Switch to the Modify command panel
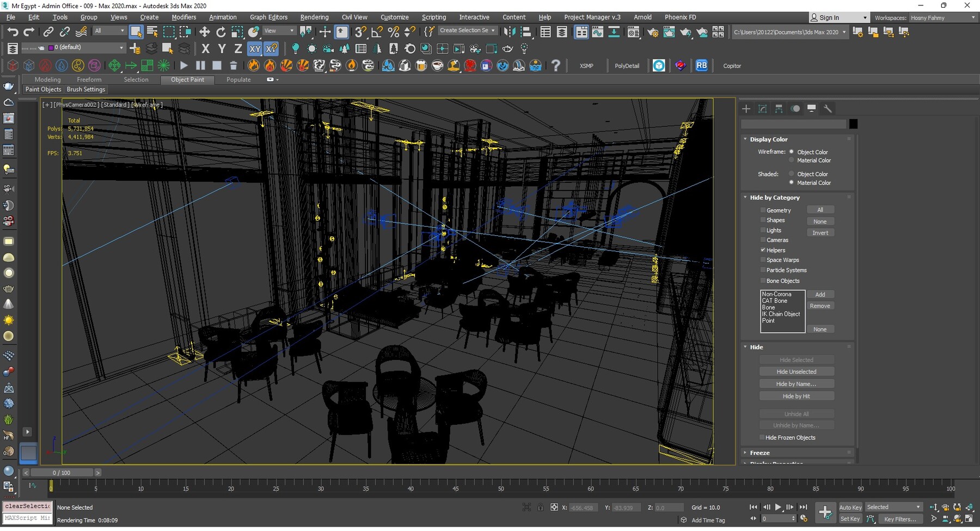Viewport: 980px width, 531px height. pos(762,108)
